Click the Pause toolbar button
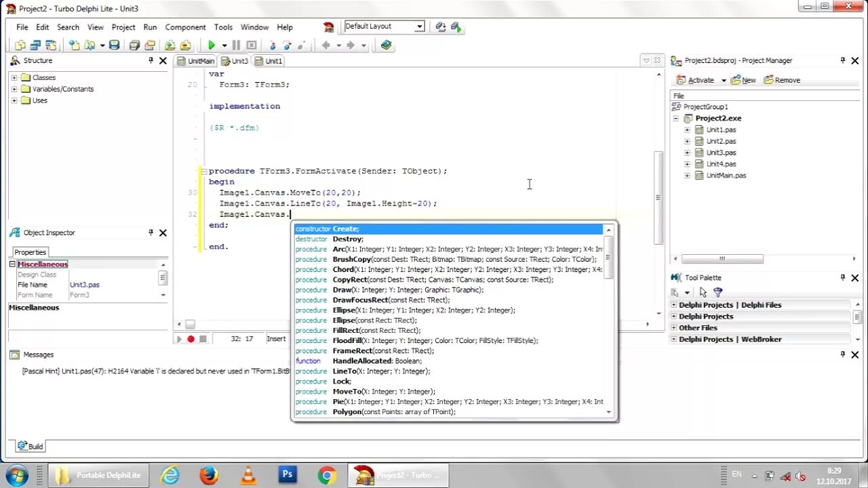868x488 pixels. click(x=236, y=45)
